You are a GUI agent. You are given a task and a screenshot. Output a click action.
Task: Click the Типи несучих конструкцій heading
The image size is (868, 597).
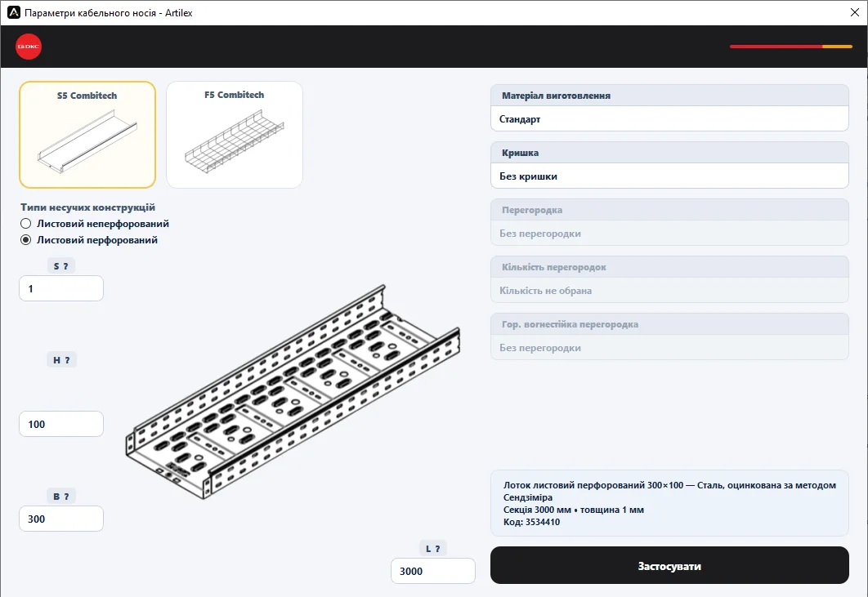(x=87, y=207)
